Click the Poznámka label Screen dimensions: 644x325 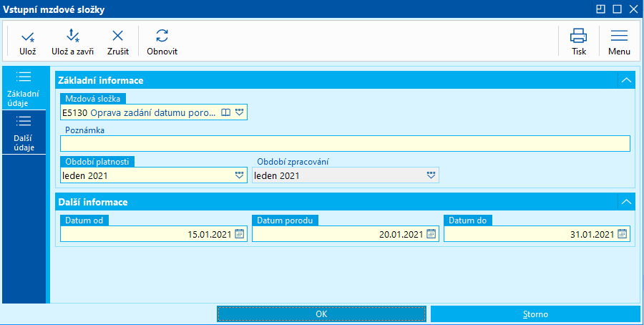coord(85,130)
